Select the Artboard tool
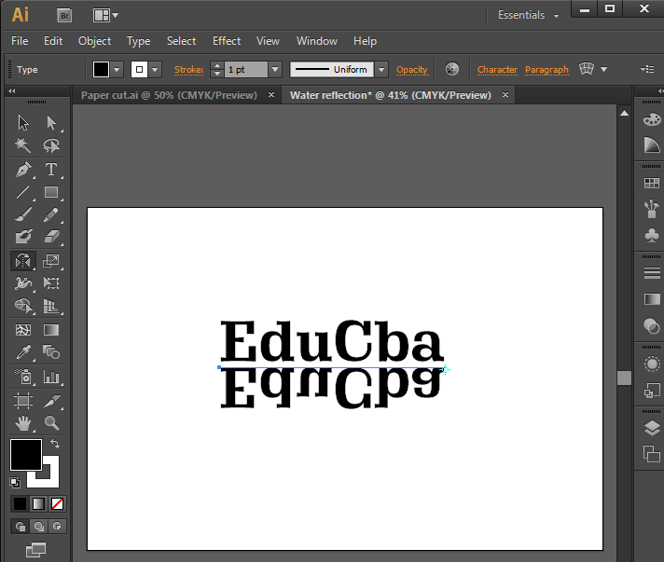 point(23,400)
